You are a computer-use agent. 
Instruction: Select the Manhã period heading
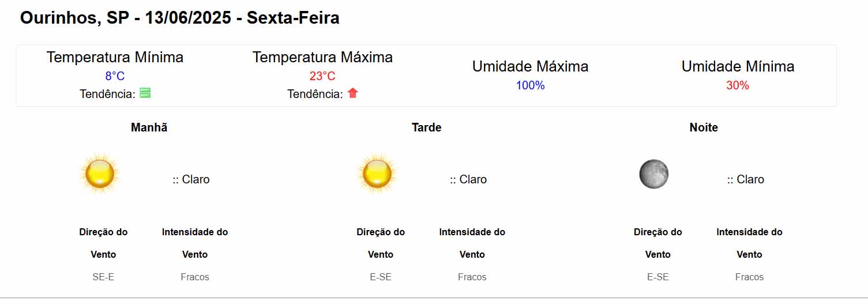click(149, 127)
